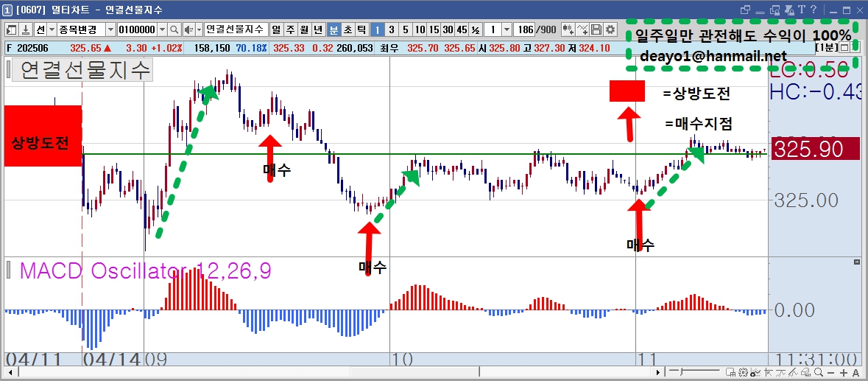Select the 분 (minute) period button
Image resolution: width=868 pixels, height=381 pixels.
click(x=334, y=29)
